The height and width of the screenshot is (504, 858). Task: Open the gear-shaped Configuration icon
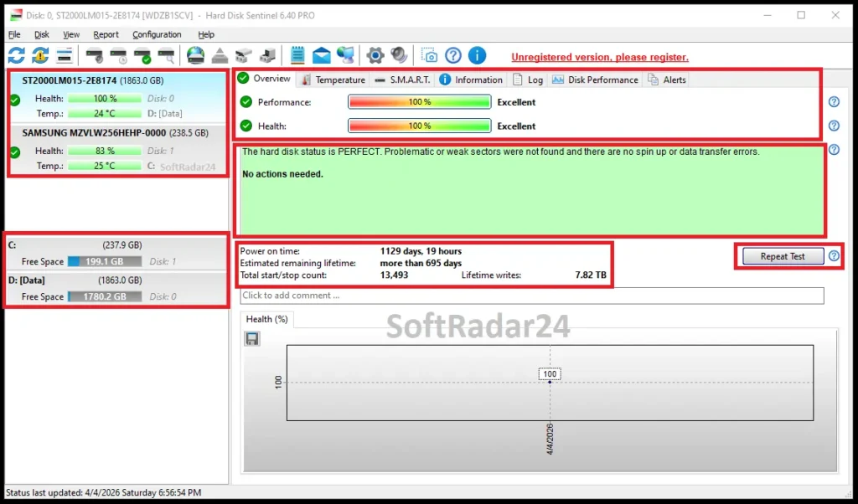point(375,54)
